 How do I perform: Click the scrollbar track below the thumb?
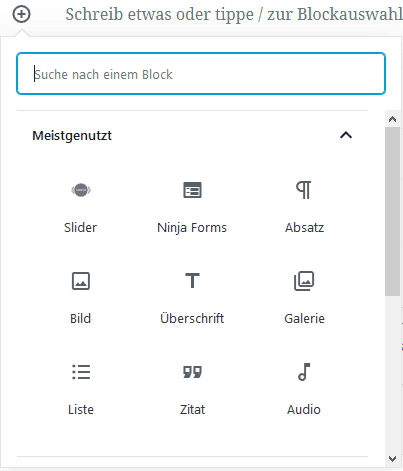[393, 373]
